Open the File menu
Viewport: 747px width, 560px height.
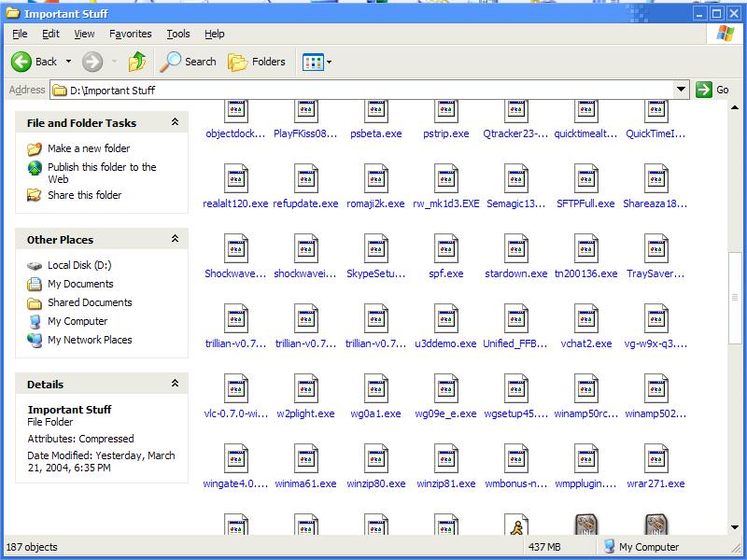(20, 34)
